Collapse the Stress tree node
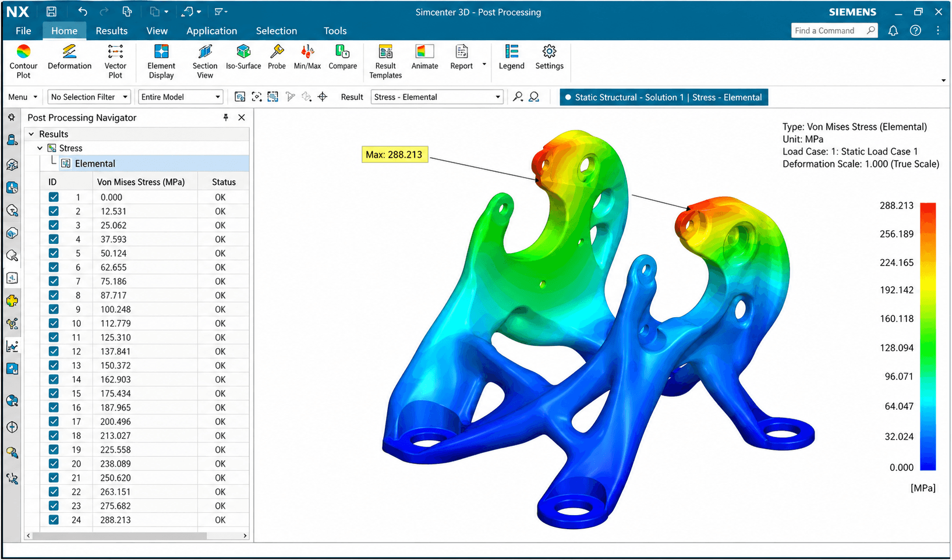The image size is (952, 560). pyautogui.click(x=40, y=148)
